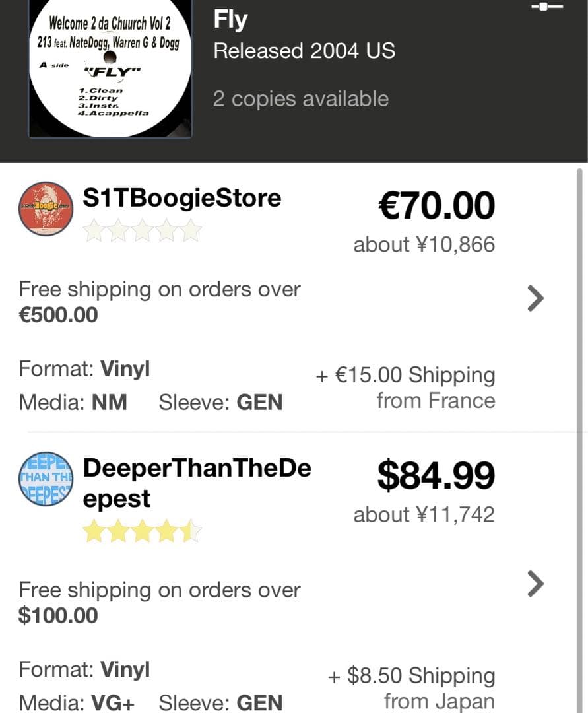Image resolution: width=588 pixels, height=713 pixels.
Task: Open the Fly vinyl cover thumbnail
Action: (110, 68)
